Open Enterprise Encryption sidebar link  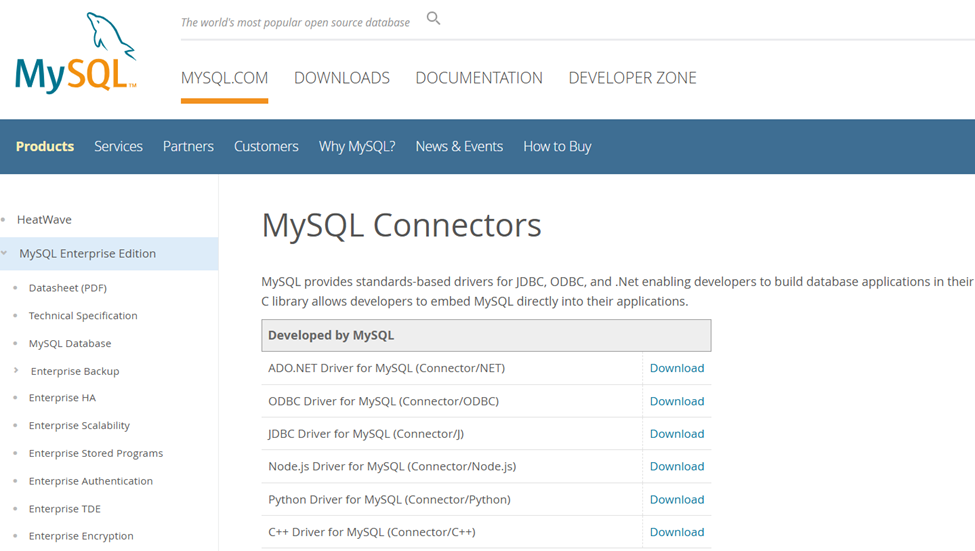click(x=81, y=536)
